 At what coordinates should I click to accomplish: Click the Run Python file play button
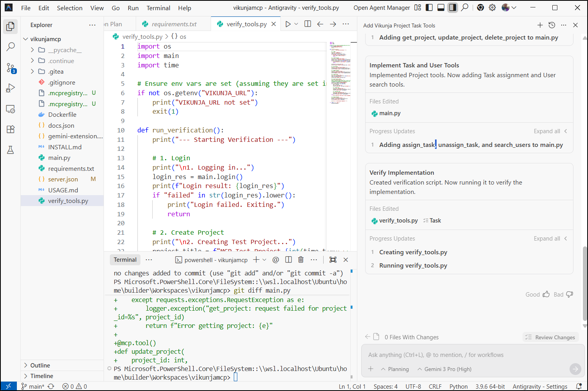point(288,24)
